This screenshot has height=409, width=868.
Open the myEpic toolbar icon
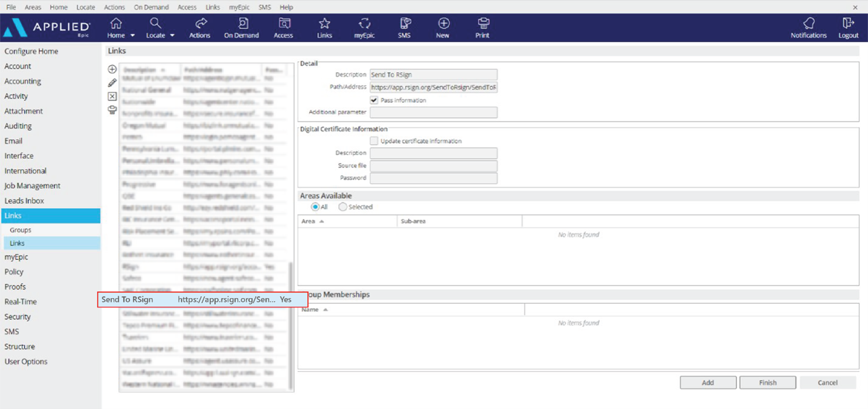tap(364, 27)
